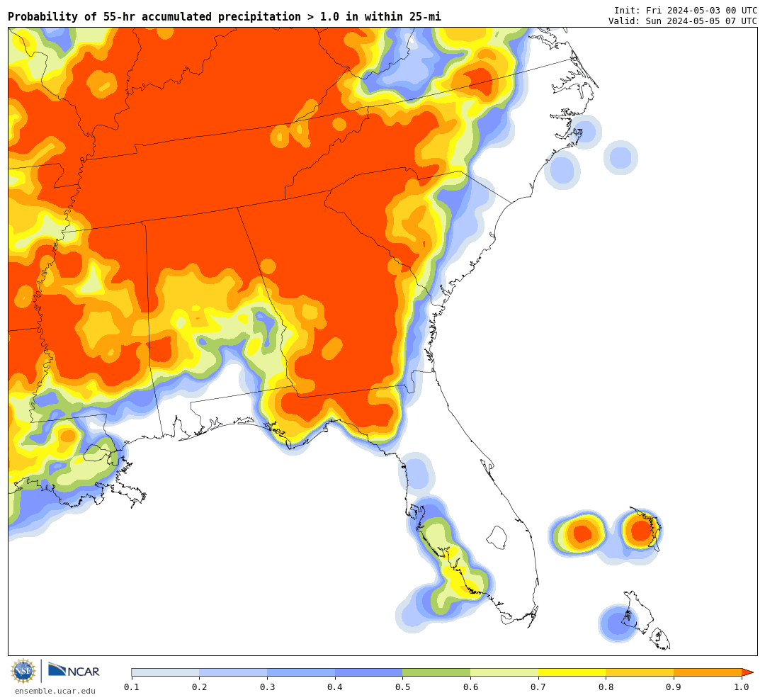Click the 0.2 colorbar tick label
Screen dimensions: 765x700
tap(200, 687)
